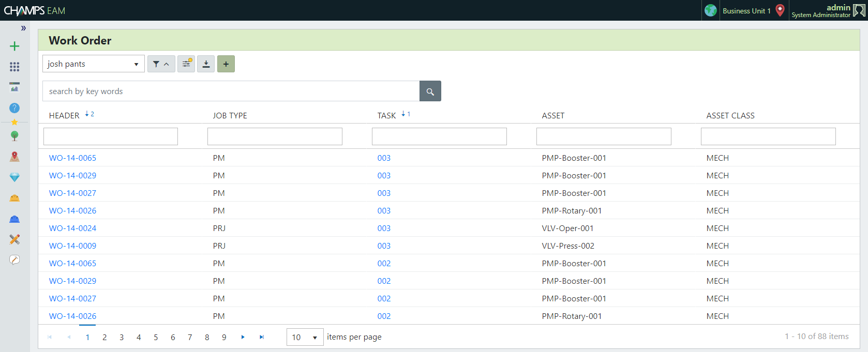This screenshot has height=352, width=868.
Task: Toggle the filter panel button
Action: tap(161, 64)
